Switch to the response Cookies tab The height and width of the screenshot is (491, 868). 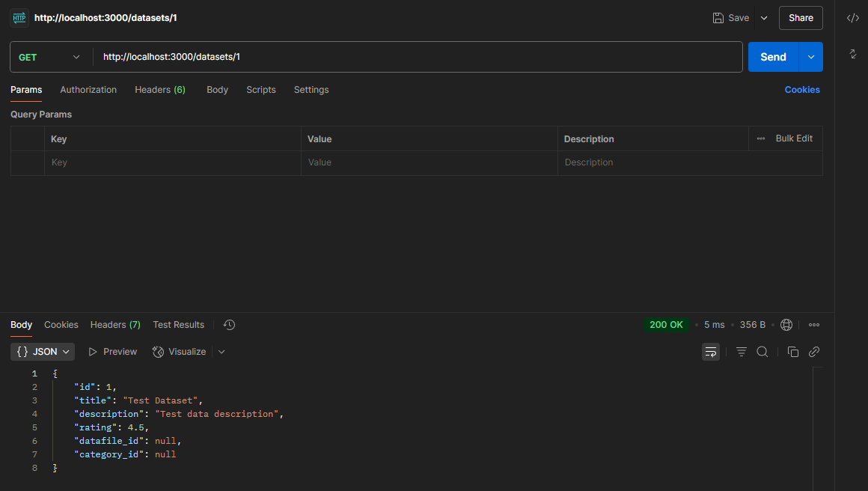coord(61,325)
